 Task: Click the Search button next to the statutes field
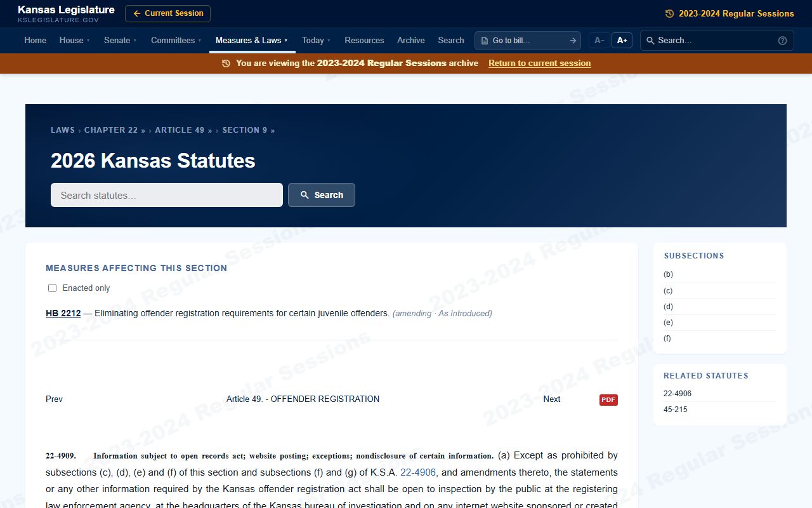point(322,195)
